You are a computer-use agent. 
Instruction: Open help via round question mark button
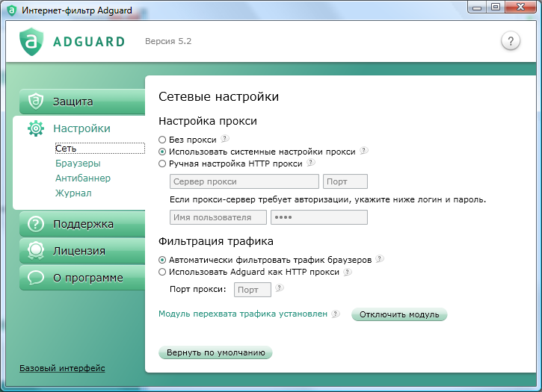tap(511, 41)
